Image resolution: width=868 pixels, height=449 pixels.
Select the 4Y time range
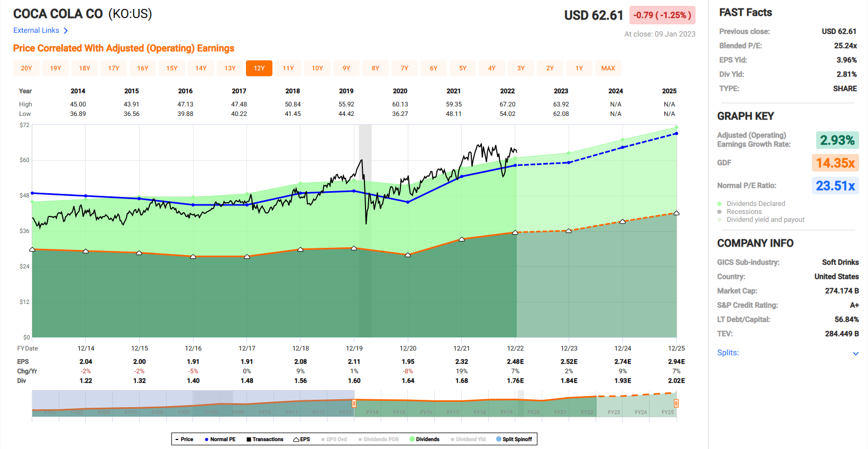[492, 68]
